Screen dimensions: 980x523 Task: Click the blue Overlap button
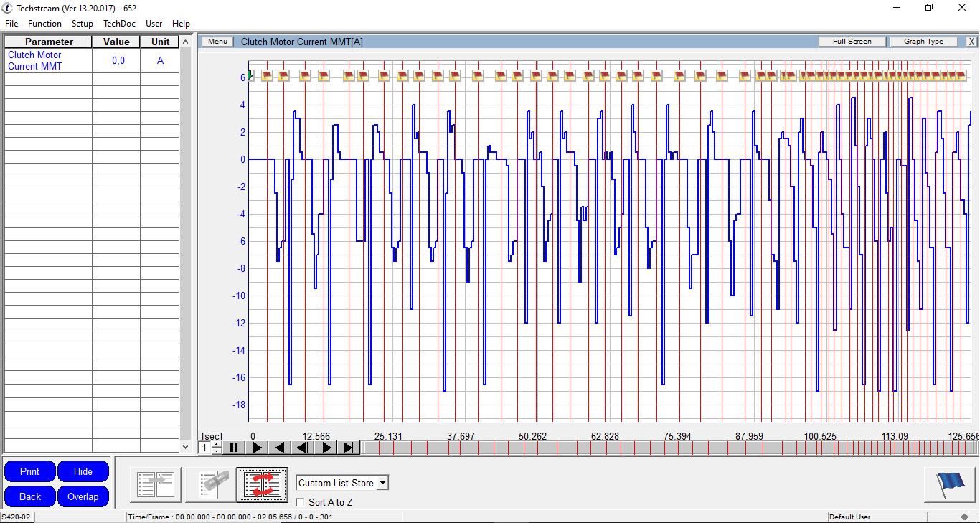[x=83, y=496]
